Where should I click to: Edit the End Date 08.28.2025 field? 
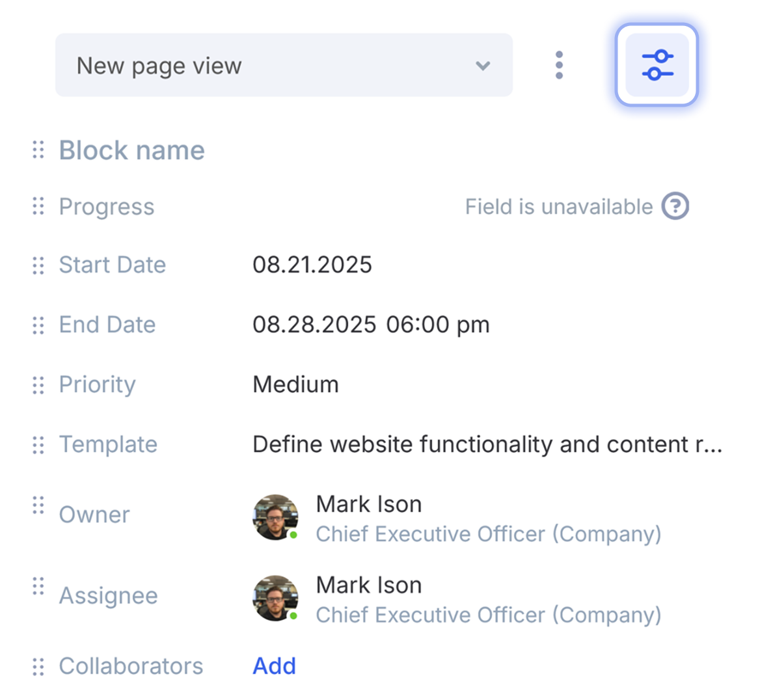(x=370, y=325)
